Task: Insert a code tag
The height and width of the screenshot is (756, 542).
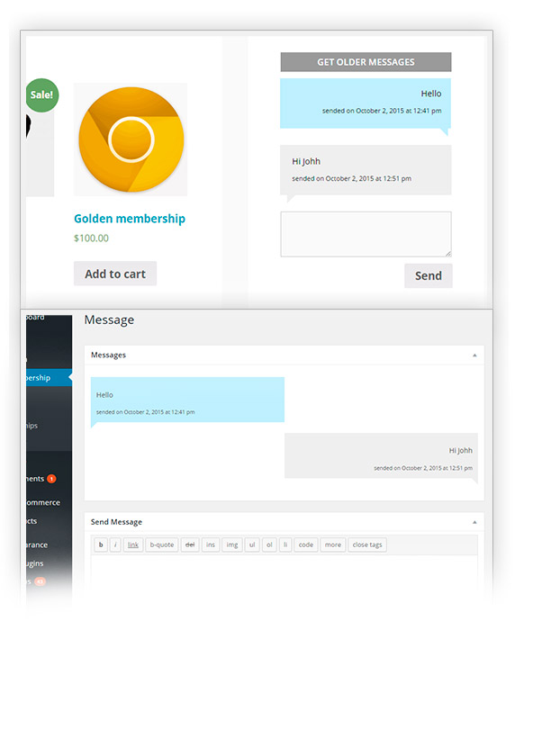Action: click(306, 544)
